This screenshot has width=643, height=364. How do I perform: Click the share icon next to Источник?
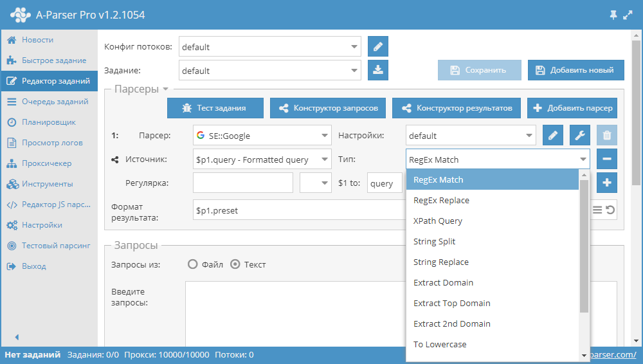(115, 159)
